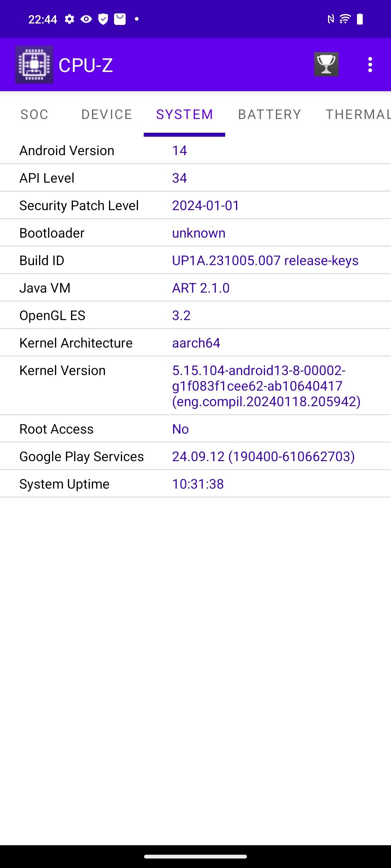Tap the Build ID row value
391x868 pixels.
[x=265, y=260]
